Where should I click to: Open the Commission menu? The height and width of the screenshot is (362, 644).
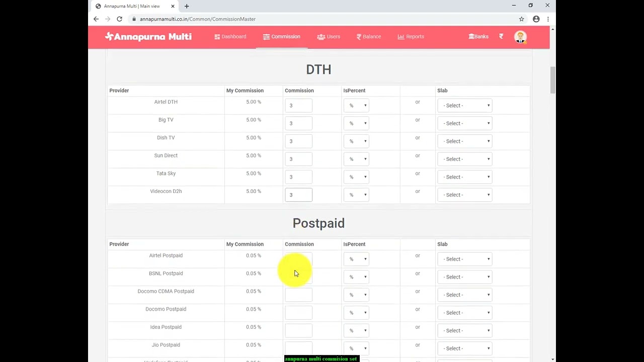click(281, 37)
